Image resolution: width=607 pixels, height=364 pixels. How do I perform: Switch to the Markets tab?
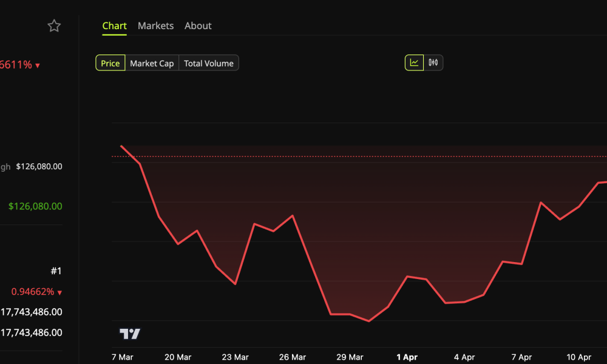[155, 25]
